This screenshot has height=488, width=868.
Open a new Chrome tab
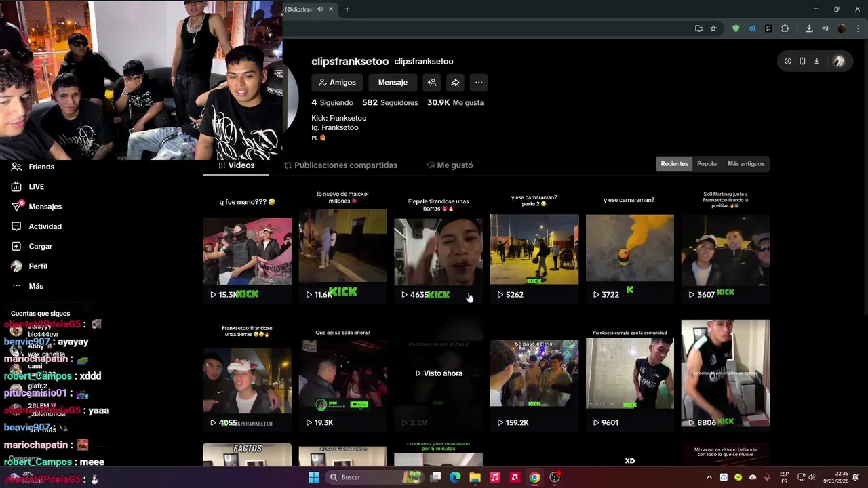pos(347,9)
